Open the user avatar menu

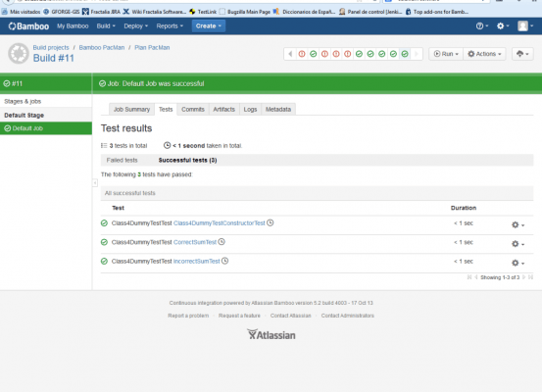pos(525,25)
